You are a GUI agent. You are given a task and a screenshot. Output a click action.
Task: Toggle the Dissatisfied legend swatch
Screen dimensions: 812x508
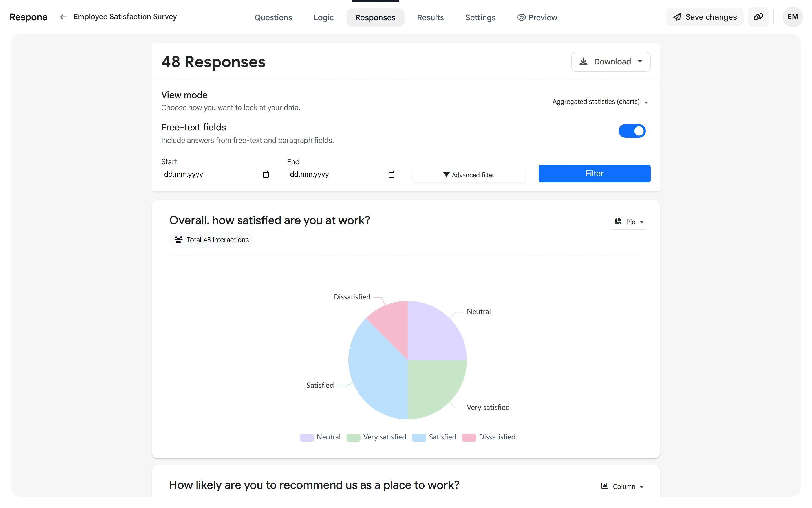(x=469, y=437)
